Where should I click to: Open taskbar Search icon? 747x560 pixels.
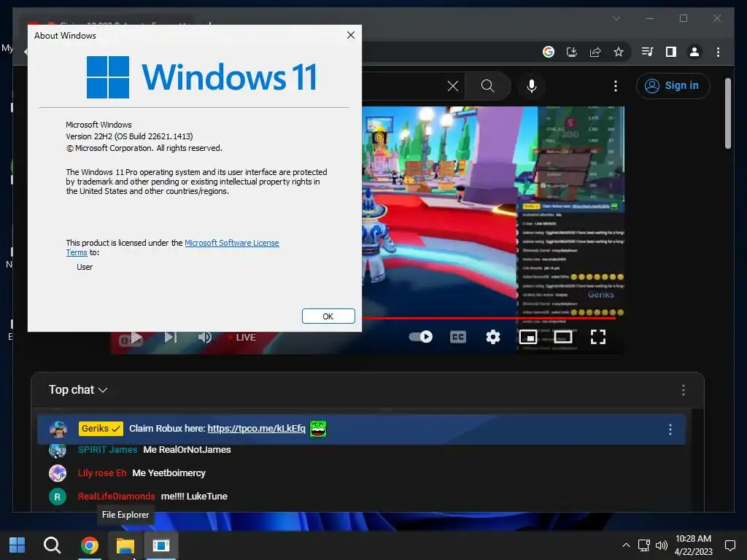tap(52, 545)
